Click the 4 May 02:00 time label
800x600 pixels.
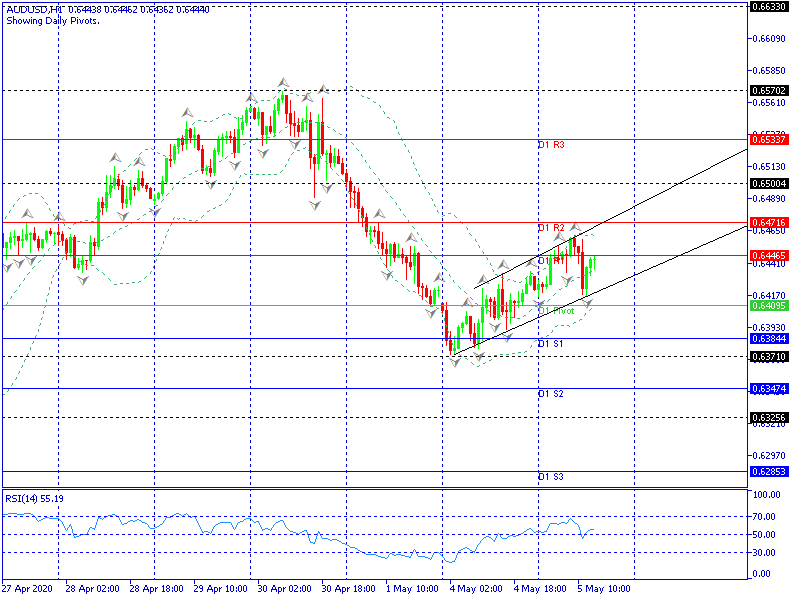(476, 589)
